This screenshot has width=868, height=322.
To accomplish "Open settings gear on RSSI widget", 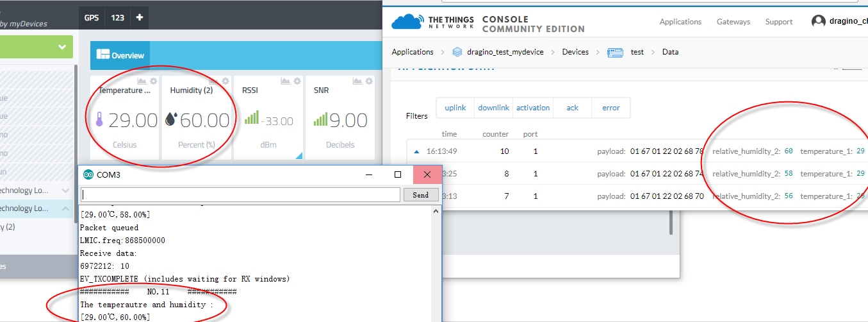I will pyautogui.click(x=297, y=81).
